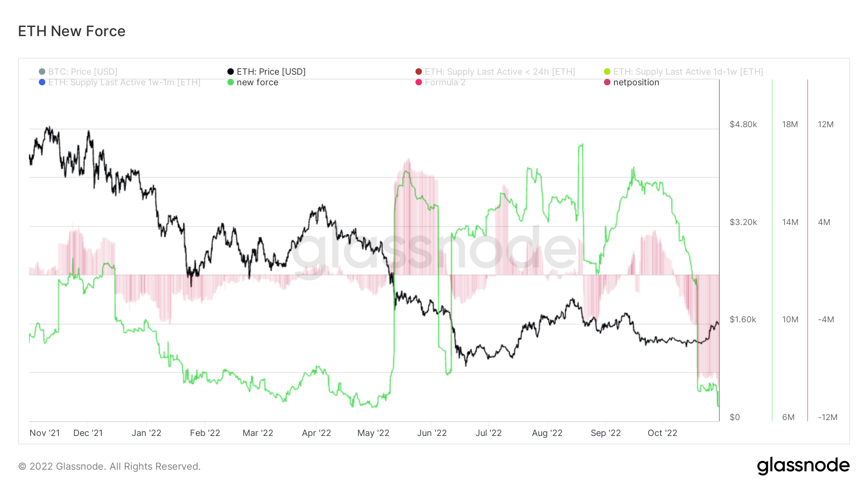868x488 pixels.
Task: Click the ETH New Force chart title
Action: [72, 31]
